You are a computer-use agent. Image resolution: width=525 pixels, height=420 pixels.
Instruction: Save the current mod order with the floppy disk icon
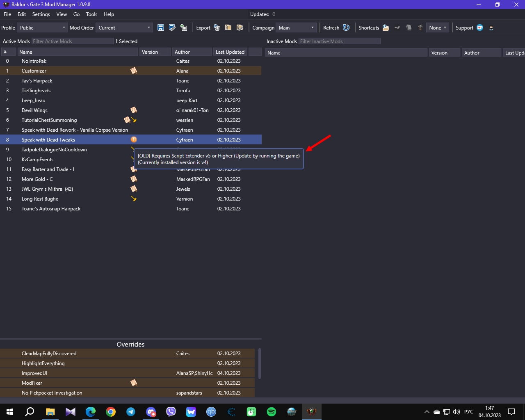(161, 27)
